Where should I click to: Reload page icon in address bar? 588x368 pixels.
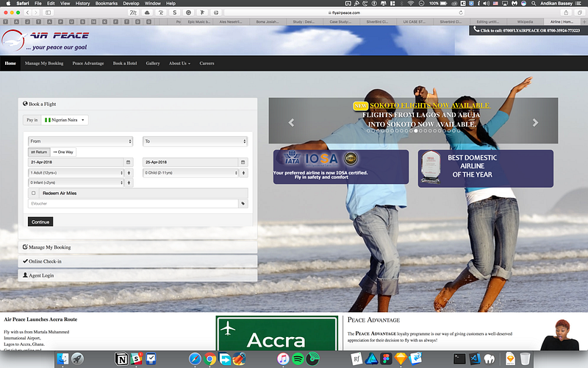coord(461,13)
